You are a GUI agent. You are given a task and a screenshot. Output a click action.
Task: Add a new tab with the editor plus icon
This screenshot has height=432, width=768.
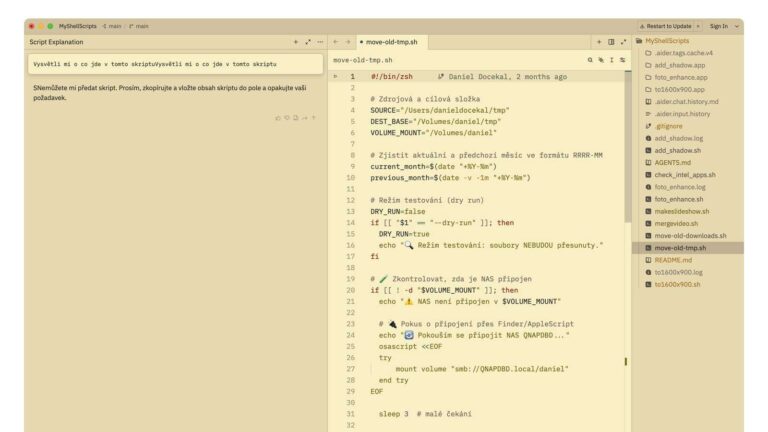(x=599, y=42)
